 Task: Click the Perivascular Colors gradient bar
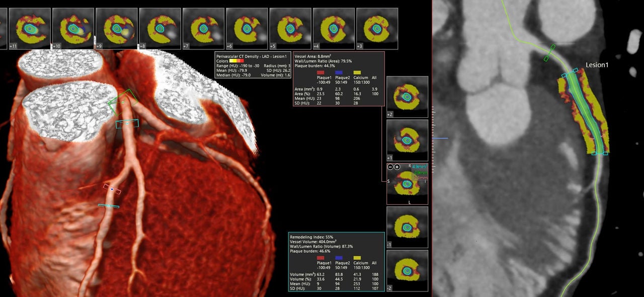236,61
